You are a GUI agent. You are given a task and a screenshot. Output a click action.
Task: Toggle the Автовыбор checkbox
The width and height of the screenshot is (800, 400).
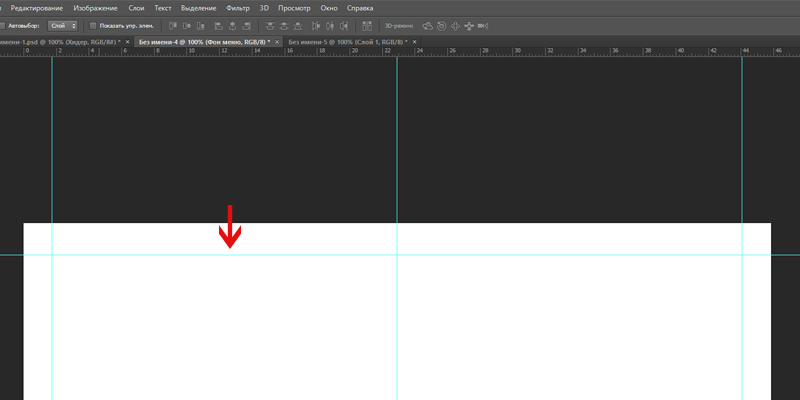[x=3, y=25]
